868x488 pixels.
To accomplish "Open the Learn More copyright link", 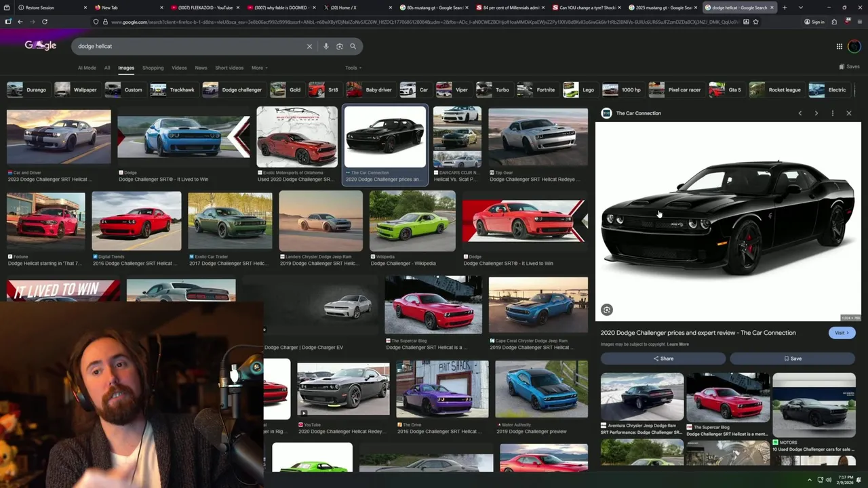I will click(677, 344).
